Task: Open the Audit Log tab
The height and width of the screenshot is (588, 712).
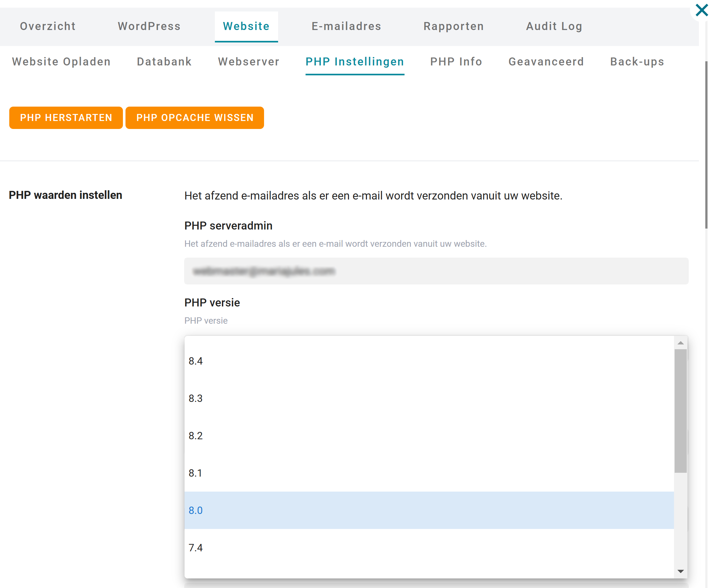Action: point(554,26)
